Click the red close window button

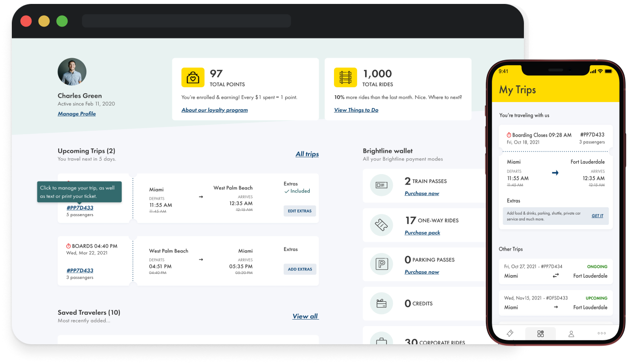(x=26, y=21)
